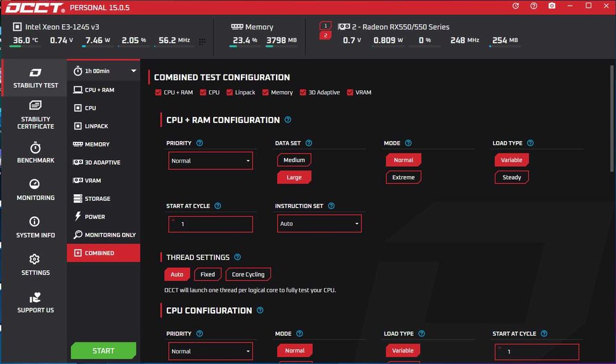Open CPU Configuration Priority dropdown
The width and height of the screenshot is (616, 364).
click(x=211, y=351)
